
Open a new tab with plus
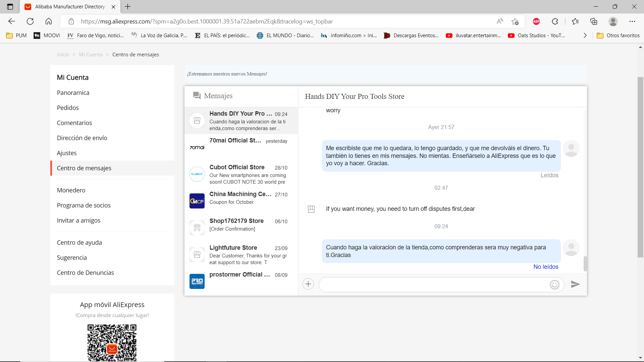128,7
